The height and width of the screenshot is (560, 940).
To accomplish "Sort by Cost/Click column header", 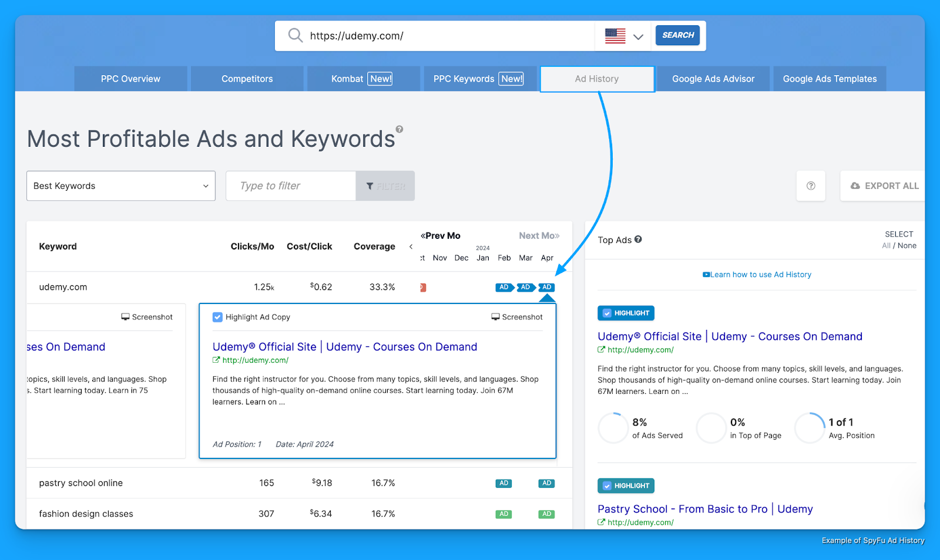I will point(310,247).
